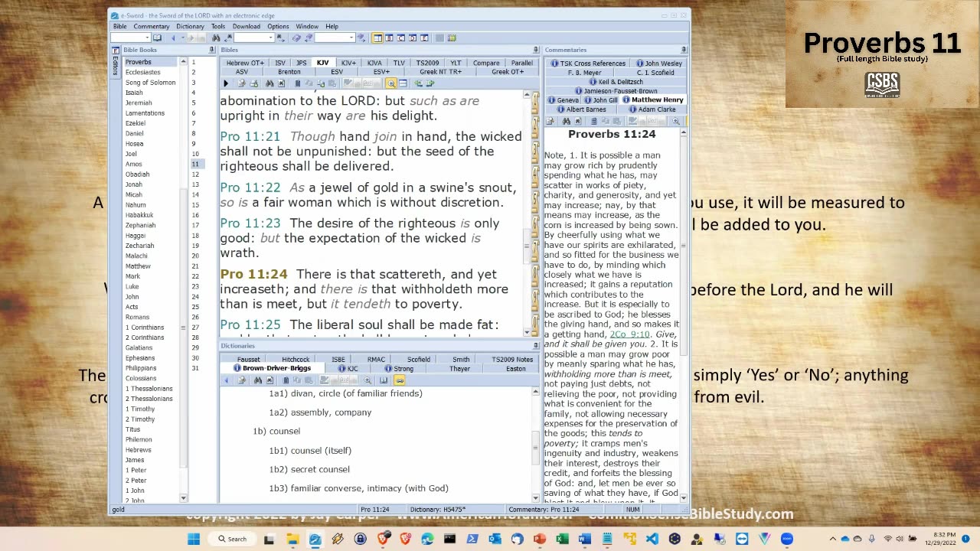Viewport: 980px width, 551px height.
Task: Open John Wesley commentary tab
Action: tap(659, 64)
